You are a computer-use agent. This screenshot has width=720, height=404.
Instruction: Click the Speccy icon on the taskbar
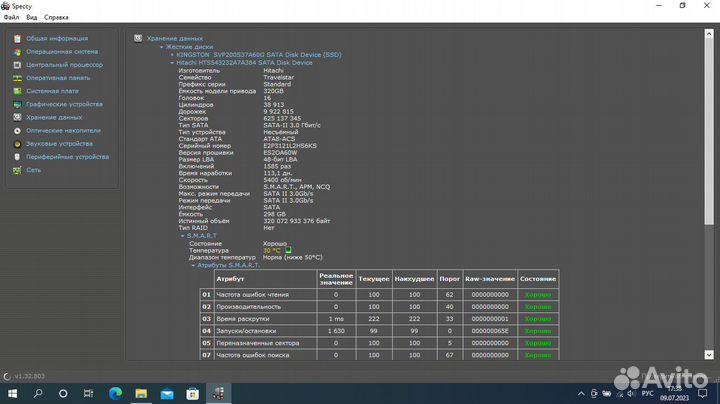pyautogui.click(x=218, y=393)
